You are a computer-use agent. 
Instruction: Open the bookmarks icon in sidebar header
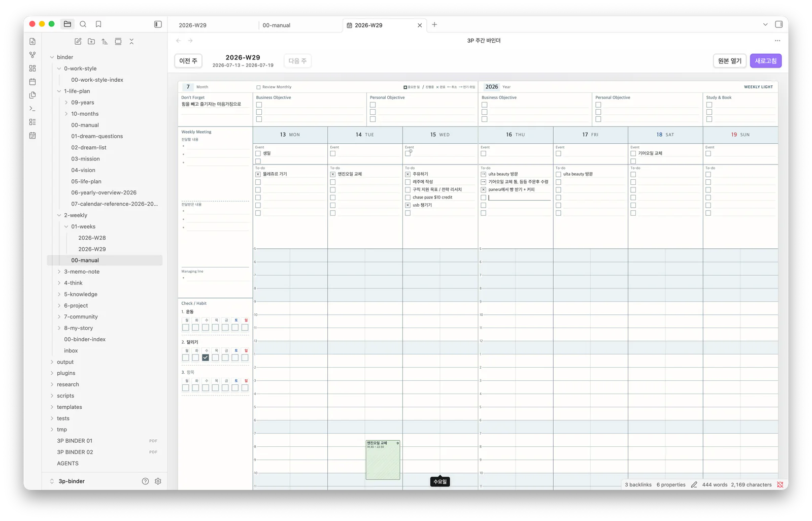point(98,24)
